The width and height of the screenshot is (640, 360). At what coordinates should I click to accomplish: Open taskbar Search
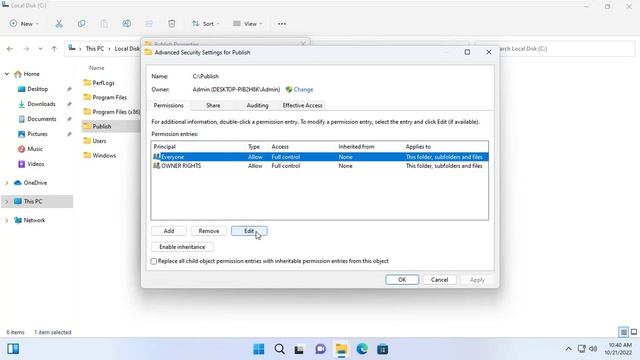point(280,349)
